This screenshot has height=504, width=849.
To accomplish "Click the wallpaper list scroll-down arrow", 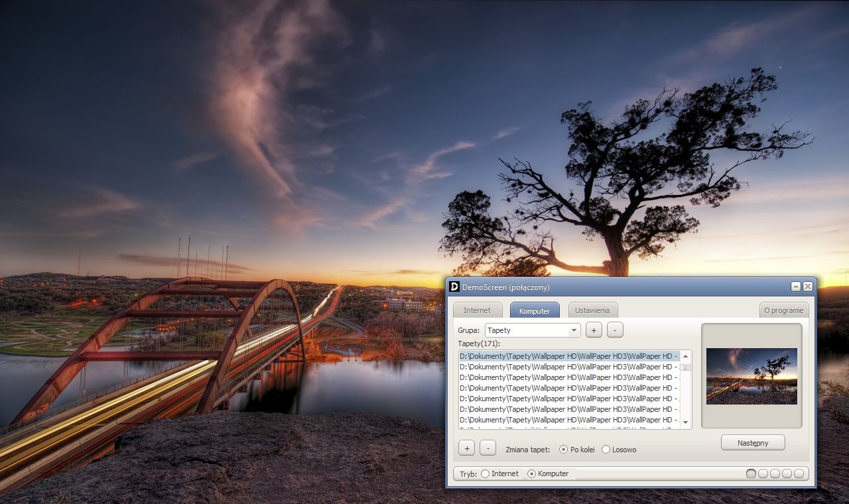I will click(x=686, y=422).
